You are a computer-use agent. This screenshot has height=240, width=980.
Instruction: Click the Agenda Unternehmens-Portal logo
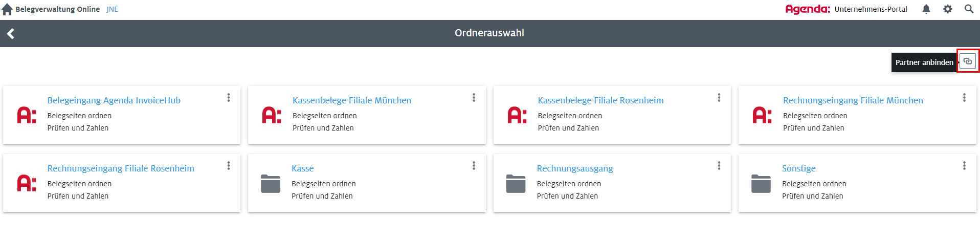point(846,9)
